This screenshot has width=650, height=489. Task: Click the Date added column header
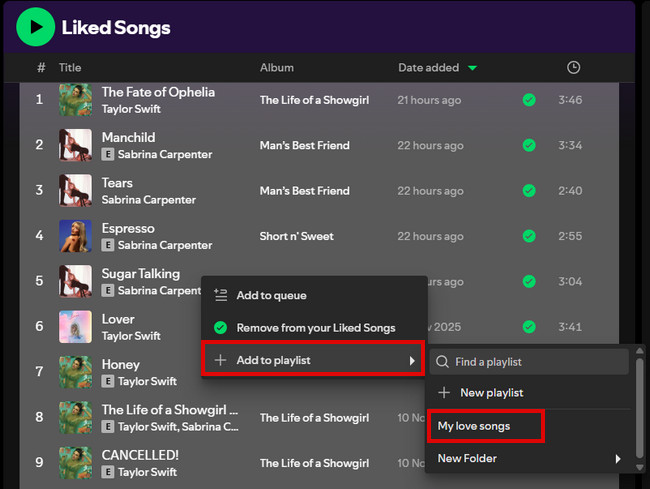[x=428, y=68]
